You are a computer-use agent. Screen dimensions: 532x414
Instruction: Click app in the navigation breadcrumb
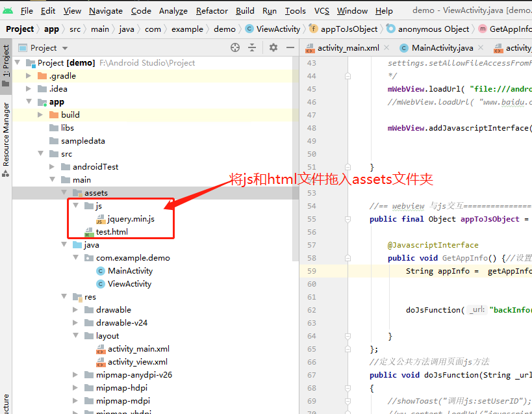(x=52, y=29)
